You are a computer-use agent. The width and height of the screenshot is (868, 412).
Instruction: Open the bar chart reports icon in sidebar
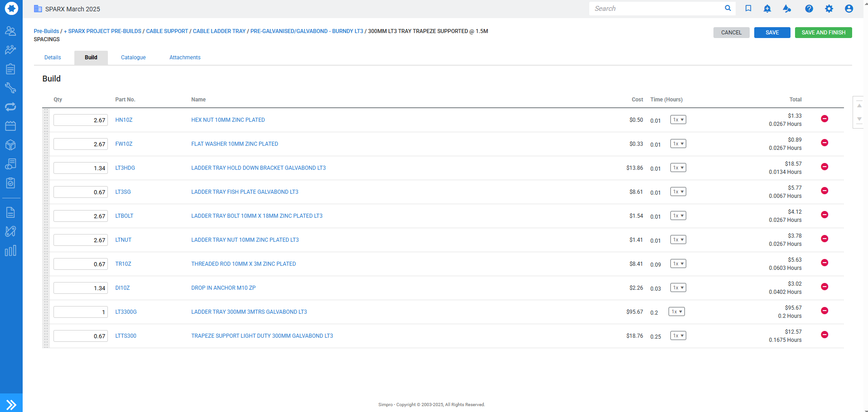click(x=10, y=251)
